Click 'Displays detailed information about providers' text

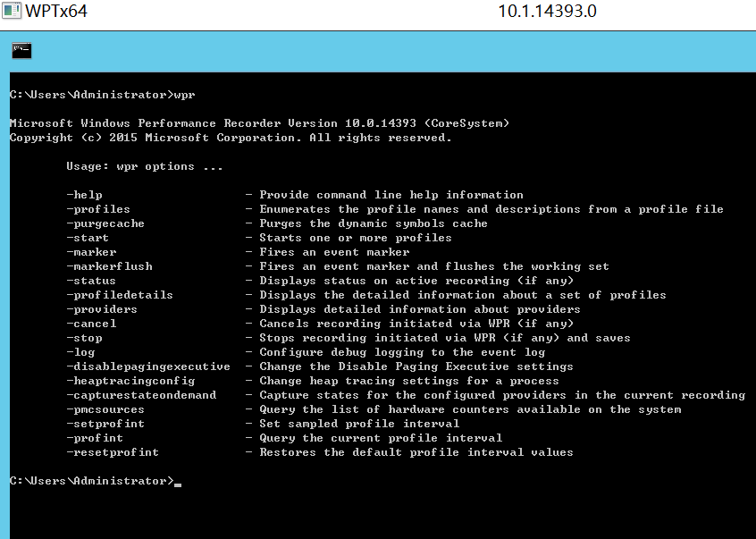(x=420, y=309)
